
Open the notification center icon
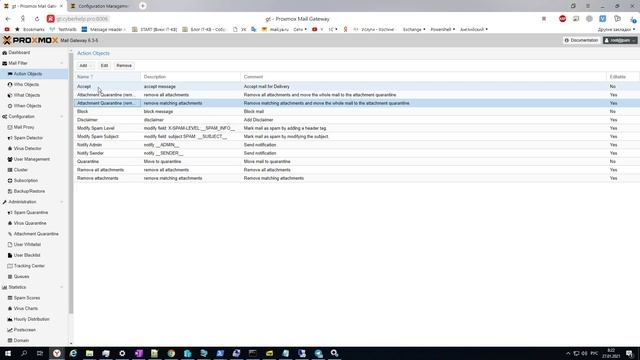pyautogui.click(x=629, y=353)
